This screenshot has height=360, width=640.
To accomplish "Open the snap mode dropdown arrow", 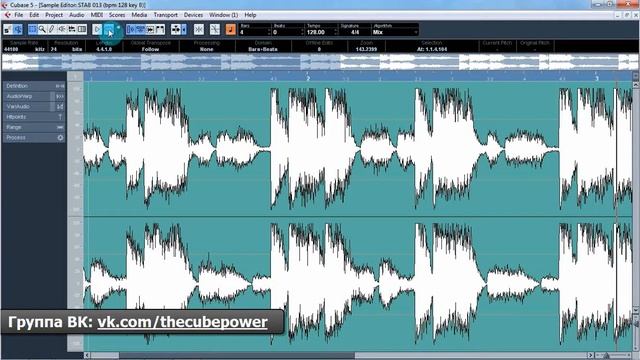I will 184,29.
